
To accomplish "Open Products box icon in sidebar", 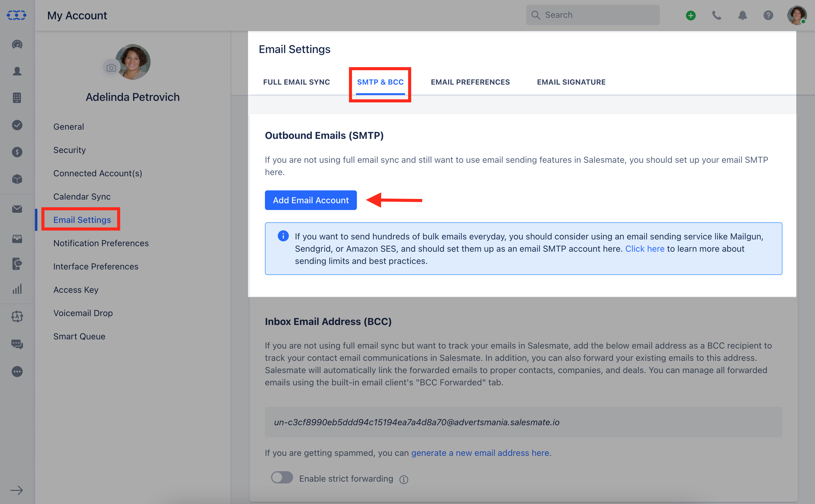I will 17,179.
